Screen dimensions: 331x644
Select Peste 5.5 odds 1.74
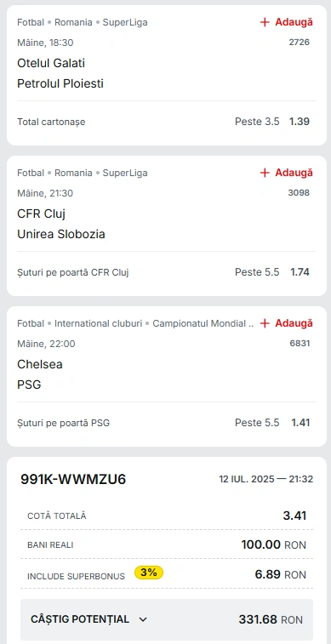272,272
